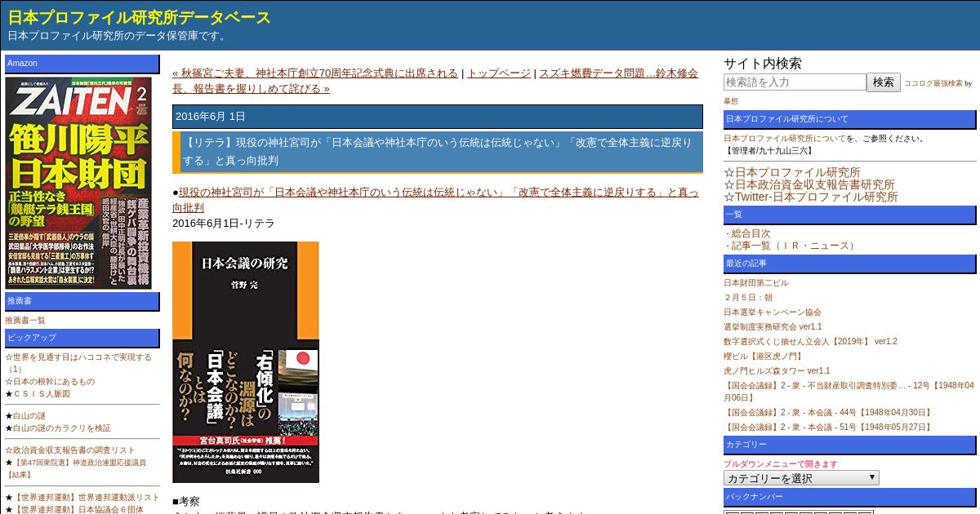Click the カテゴリー section header
The width and height of the screenshot is (980, 514).
pyautogui.click(x=849, y=445)
